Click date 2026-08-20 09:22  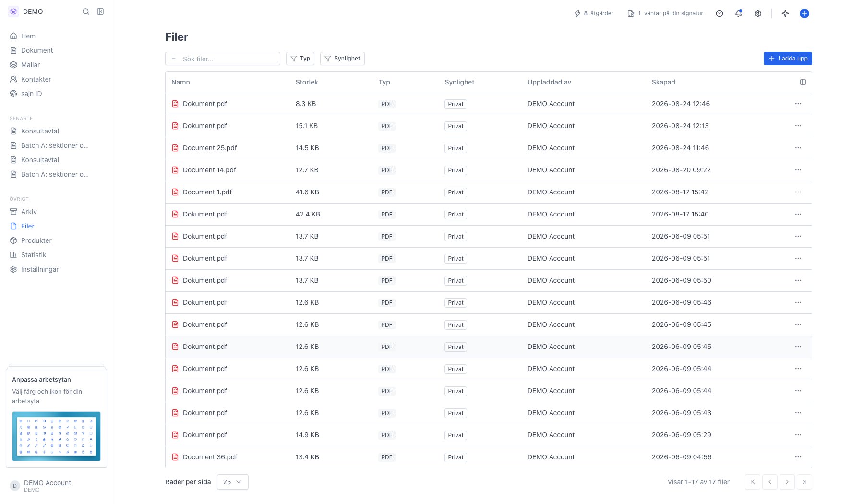[x=681, y=170]
